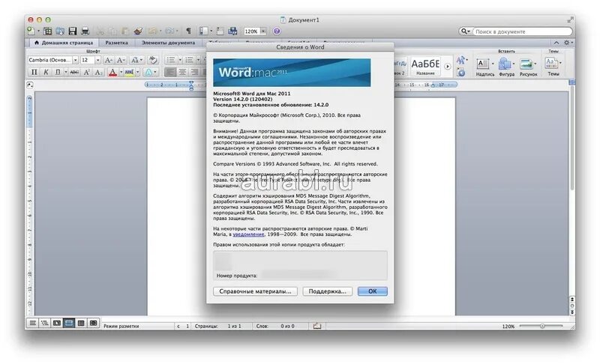
Task: Switch to the Разметка tab
Action: (x=116, y=43)
